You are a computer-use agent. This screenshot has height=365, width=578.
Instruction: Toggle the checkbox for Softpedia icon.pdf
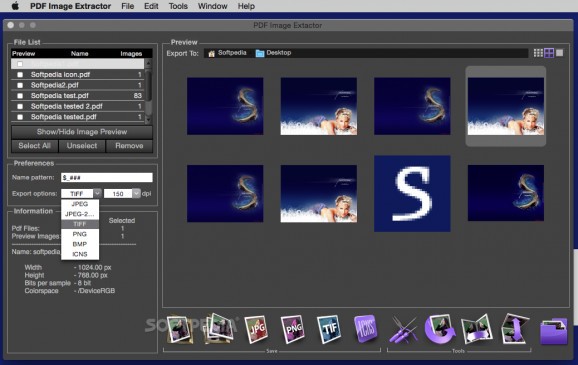point(20,75)
